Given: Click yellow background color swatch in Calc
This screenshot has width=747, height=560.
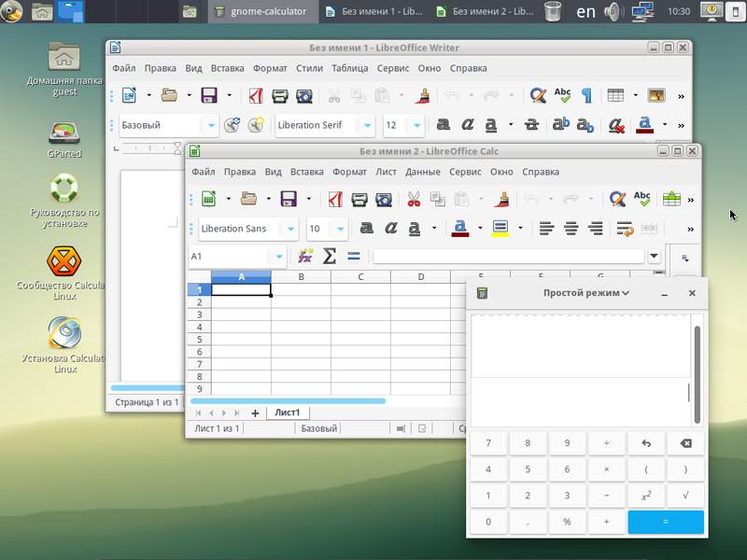Looking at the screenshot, I should point(500,229).
